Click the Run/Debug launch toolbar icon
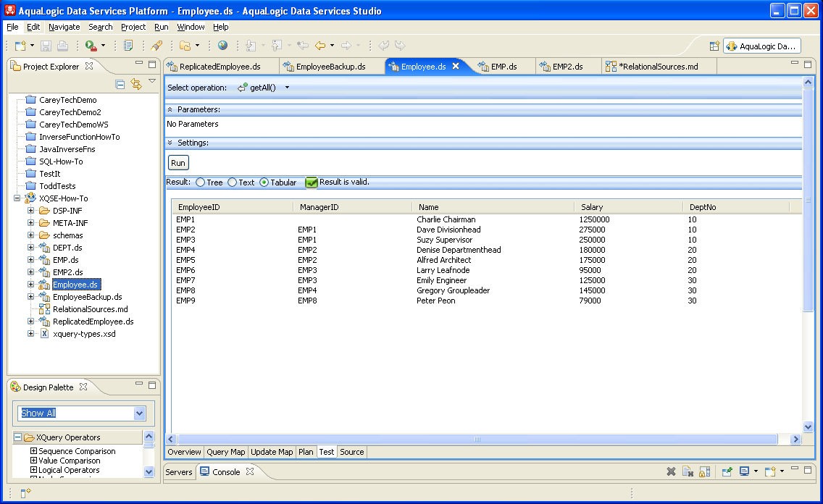The height and width of the screenshot is (504, 823). click(x=91, y=46)
